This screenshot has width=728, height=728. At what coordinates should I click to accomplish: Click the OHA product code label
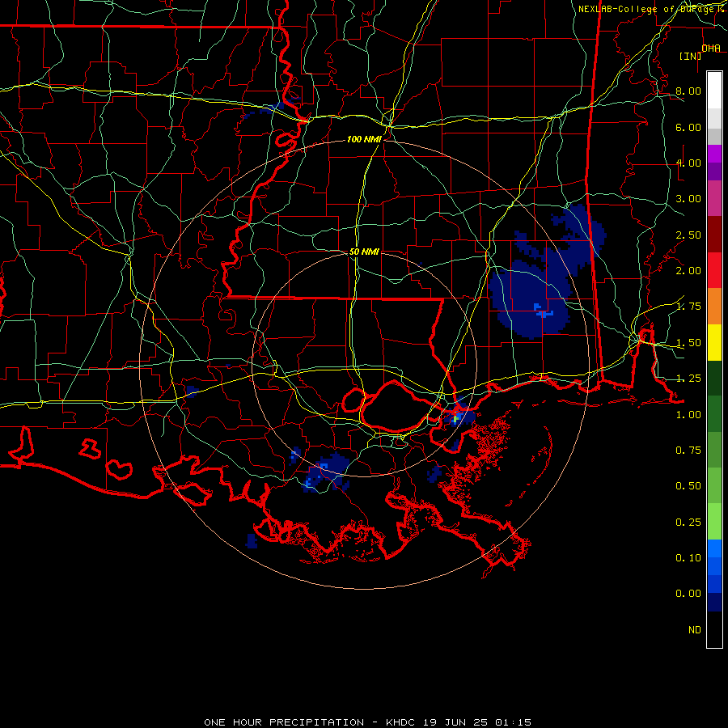click(x=711, y=49)
